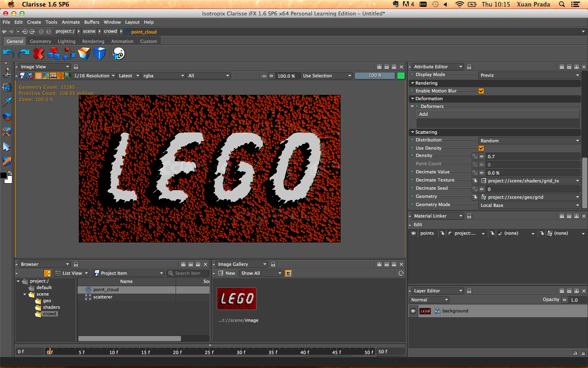Screen dimensions: 588x368
Task: Toggle the Attribute Editor lock icon
Action: [x=469, y=67]
